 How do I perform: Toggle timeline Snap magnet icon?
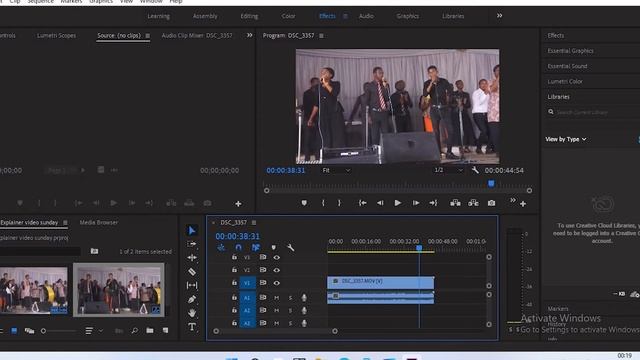238,247
